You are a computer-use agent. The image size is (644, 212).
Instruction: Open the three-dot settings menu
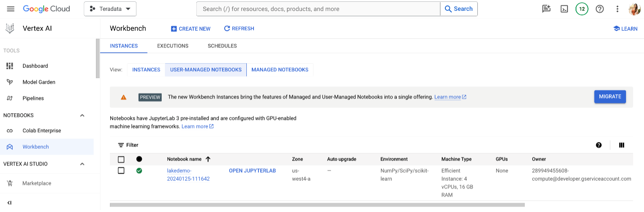[618, 9]
